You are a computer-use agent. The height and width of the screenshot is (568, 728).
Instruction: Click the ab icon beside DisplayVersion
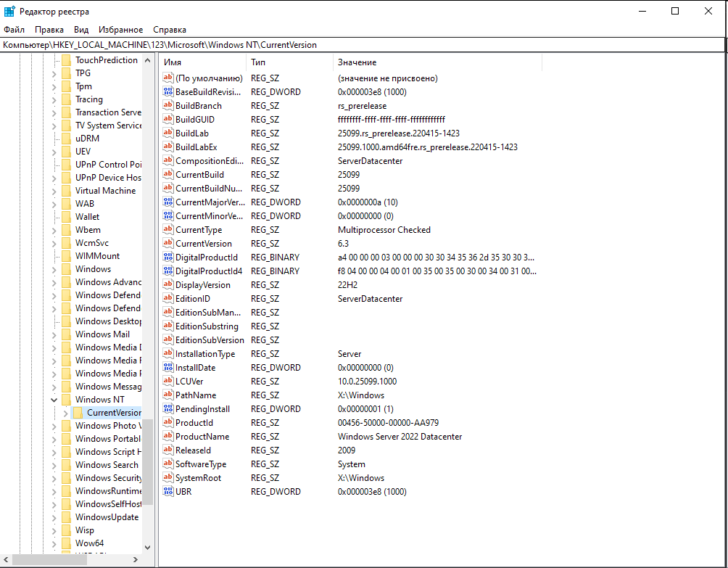pyautogui.click(x=167, y=284)
